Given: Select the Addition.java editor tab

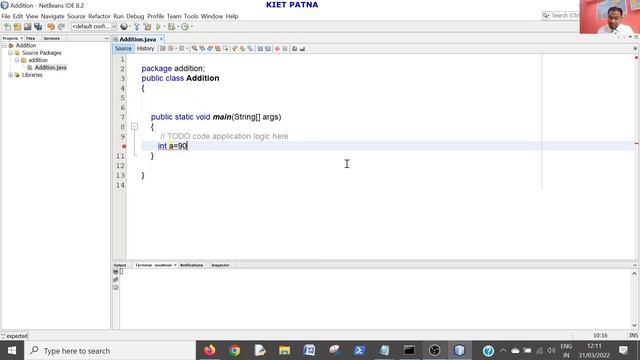Looking at the screenshot, I should point(138,39).
